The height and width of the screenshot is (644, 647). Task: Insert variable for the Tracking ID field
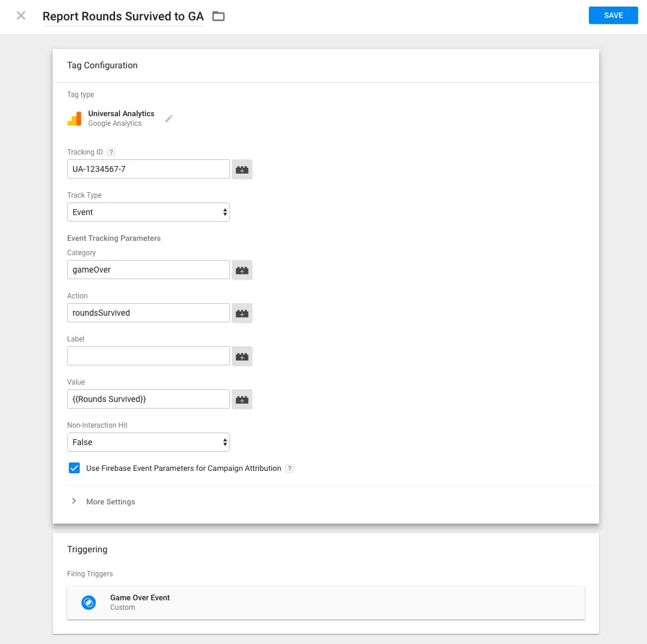click(242, 169)
